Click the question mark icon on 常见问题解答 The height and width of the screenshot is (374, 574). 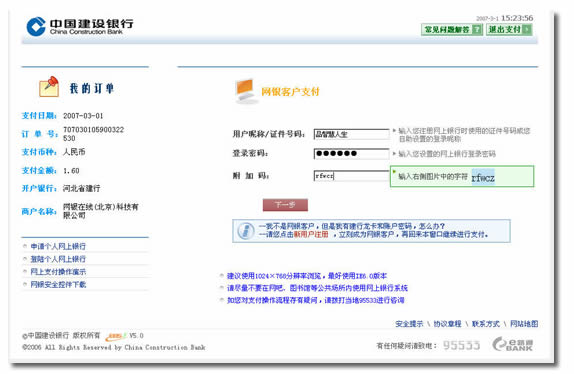coord(477,29)
